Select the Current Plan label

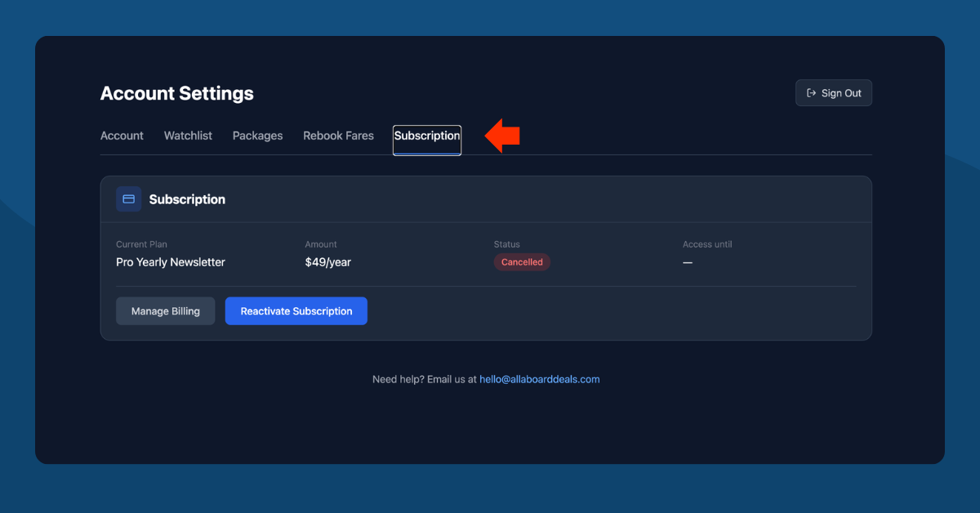point(140,244)
